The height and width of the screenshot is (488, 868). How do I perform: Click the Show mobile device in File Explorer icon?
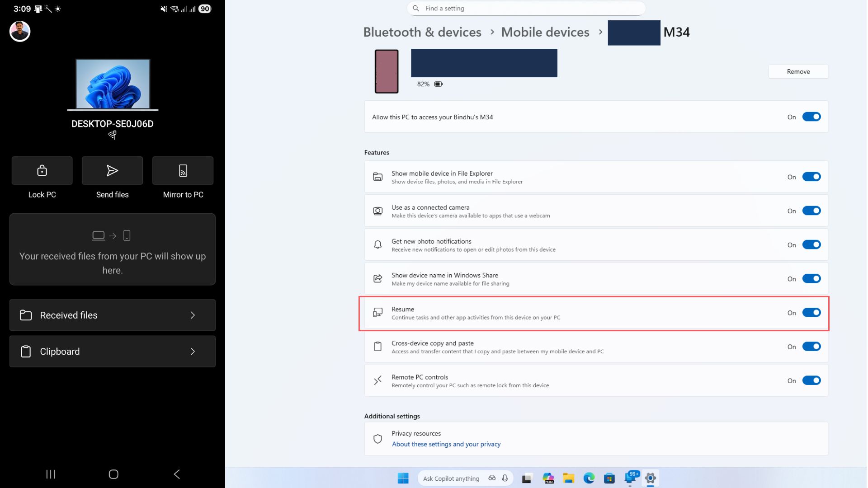click(378, 177)
